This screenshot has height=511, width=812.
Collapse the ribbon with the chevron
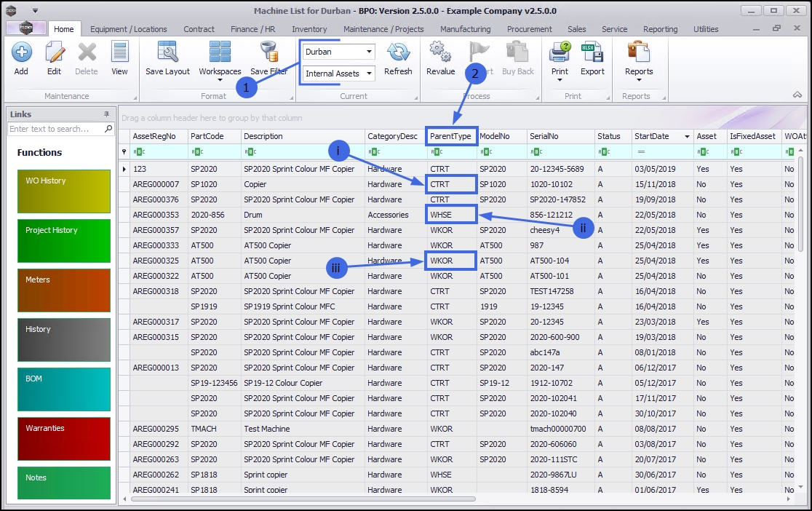click(797, 95)
